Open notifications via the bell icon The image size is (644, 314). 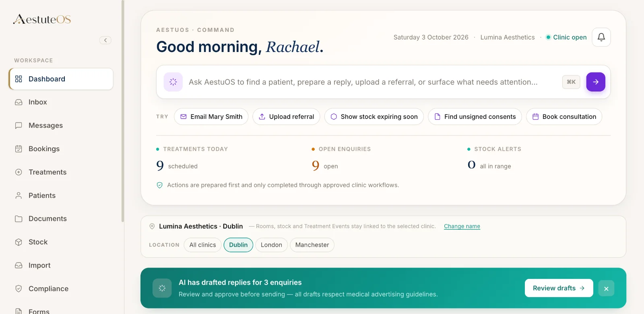601,37
